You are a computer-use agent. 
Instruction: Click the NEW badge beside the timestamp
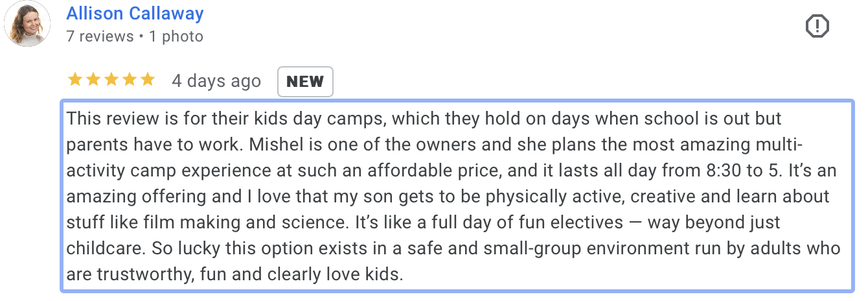pyautogui.click(x=305, y=82)
